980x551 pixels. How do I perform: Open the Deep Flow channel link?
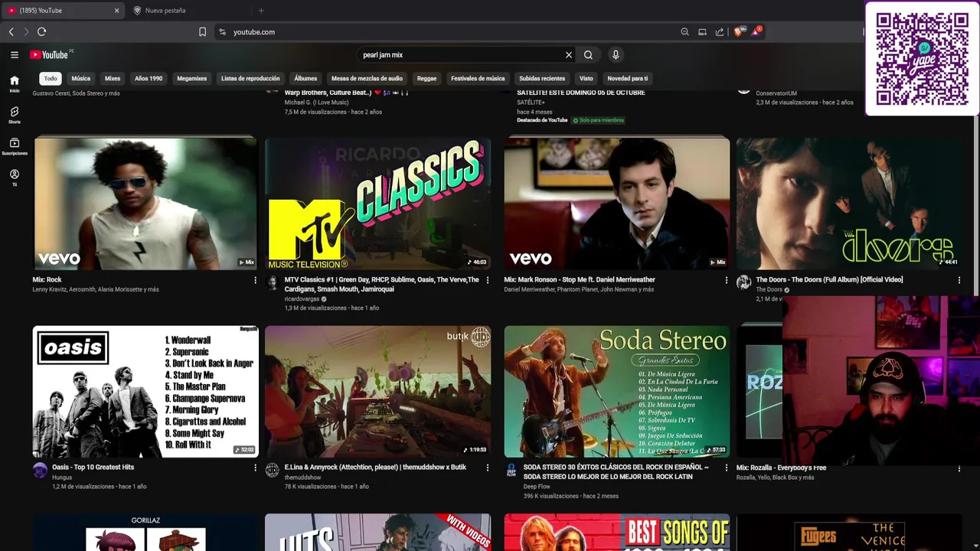point(537,487)
